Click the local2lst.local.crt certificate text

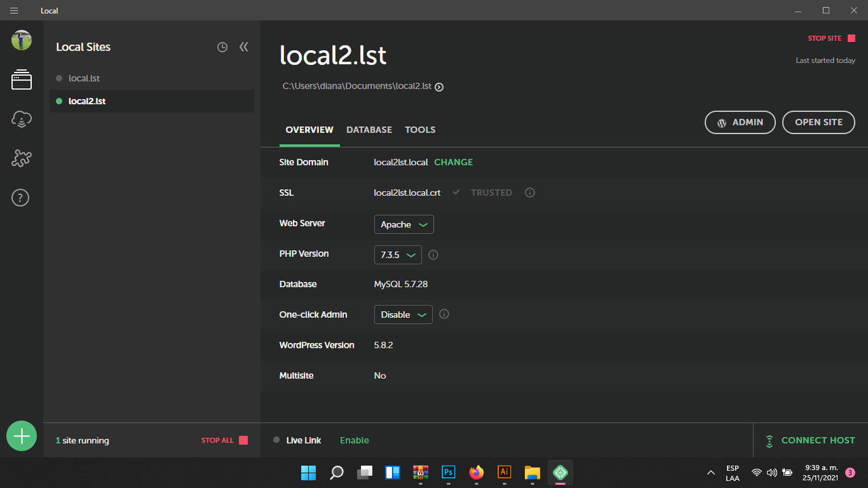(408, 192)
